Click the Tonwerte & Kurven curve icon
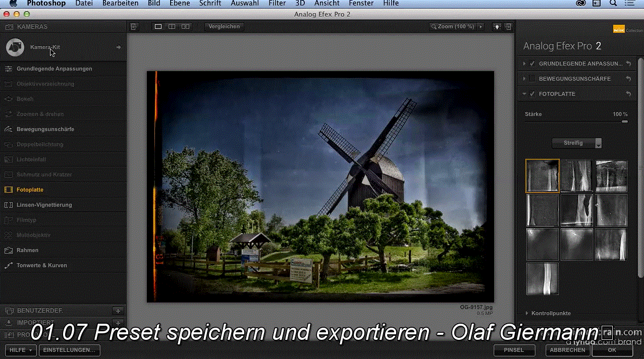This screenshot has height=359, width=644. pos(8,265)
